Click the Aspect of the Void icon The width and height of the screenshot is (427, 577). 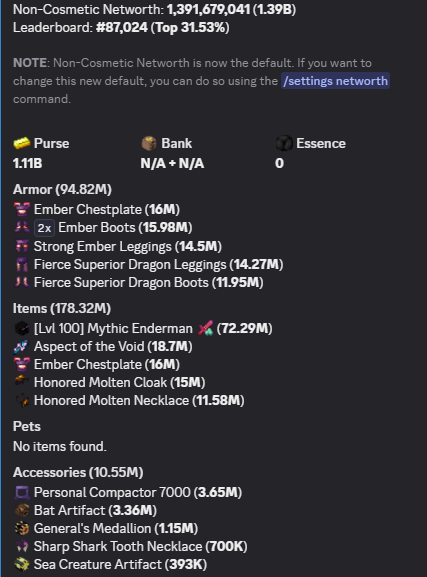coord(22,346)
